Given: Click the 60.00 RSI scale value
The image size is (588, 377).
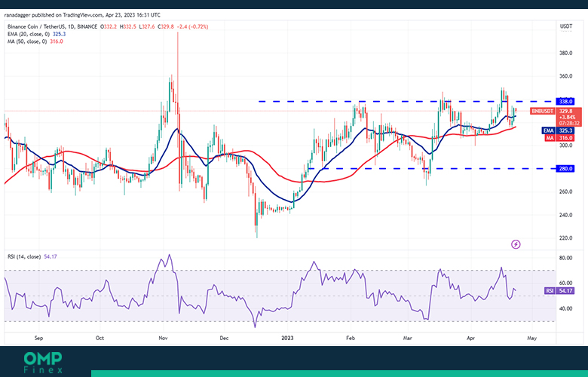Looking at the screenshot, I should click(566, 284).
